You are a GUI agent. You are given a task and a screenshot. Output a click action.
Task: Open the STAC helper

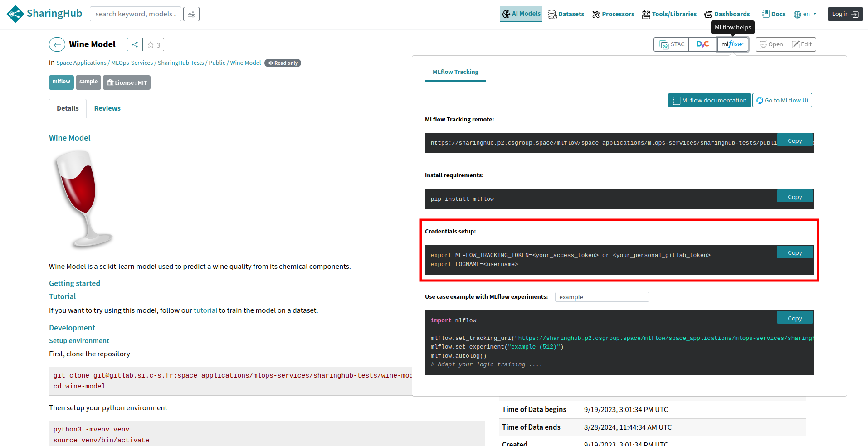click(671, 44)
